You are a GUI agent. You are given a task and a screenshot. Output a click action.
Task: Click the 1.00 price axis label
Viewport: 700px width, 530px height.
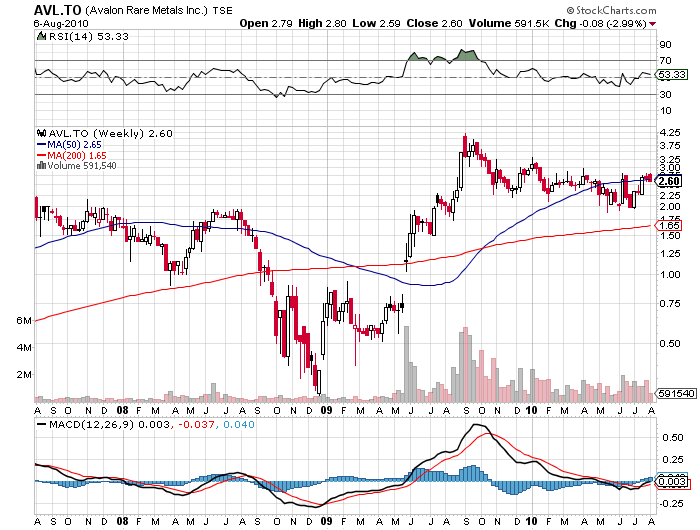pos(670,274)
